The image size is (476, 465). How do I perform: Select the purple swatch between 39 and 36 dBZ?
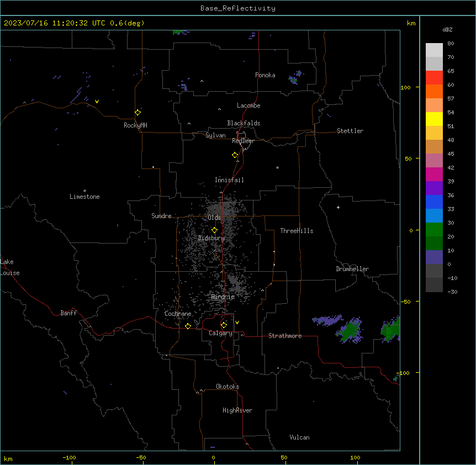[x=434, y=188]
